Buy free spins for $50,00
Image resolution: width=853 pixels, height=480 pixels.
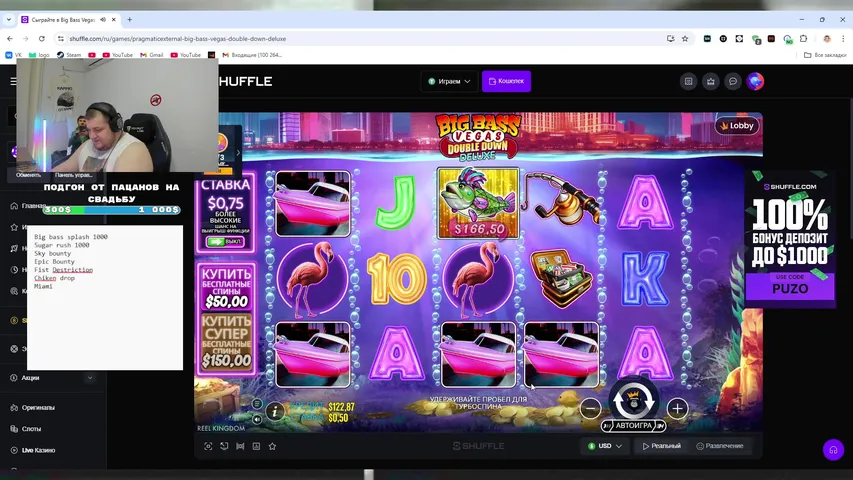(x=226, y=287)
